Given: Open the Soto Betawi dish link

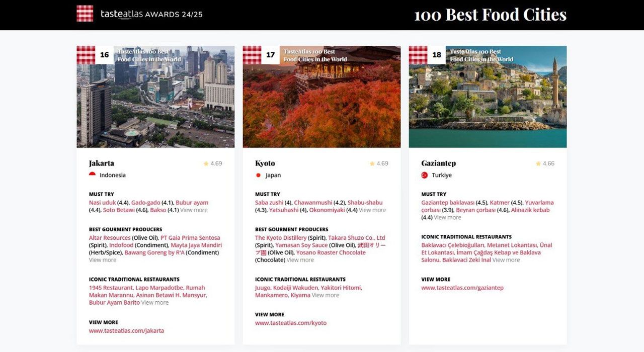Looking at the screenshot, I should pyautogui.click(x=119, y=210).
